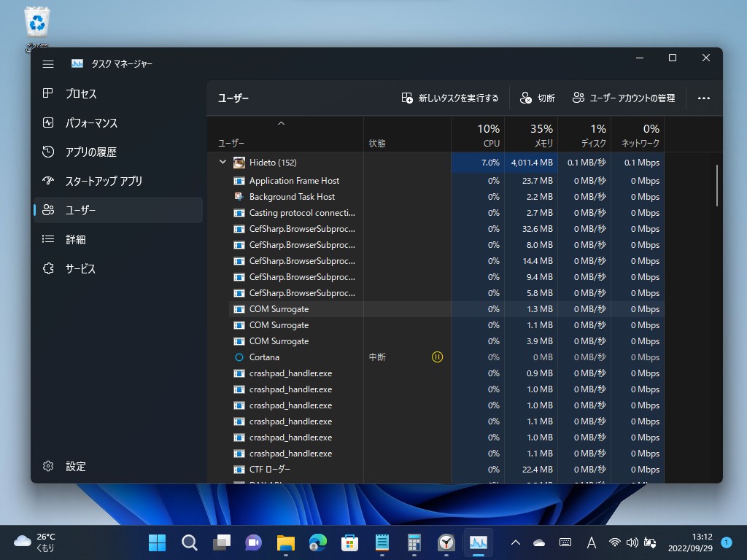Sort by the メモリ column header
The height and width of the screenshot is (560, 747).
[x=531, y=134]
